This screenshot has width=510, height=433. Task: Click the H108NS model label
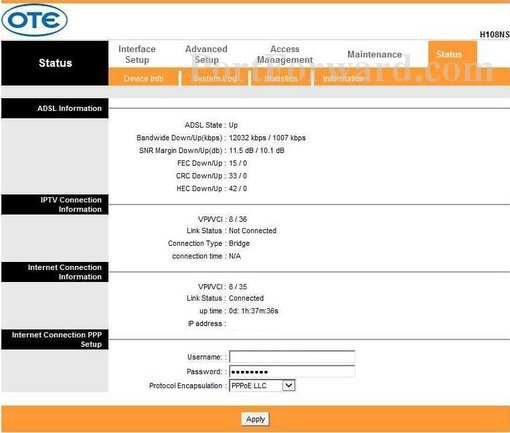click(494, 34)
